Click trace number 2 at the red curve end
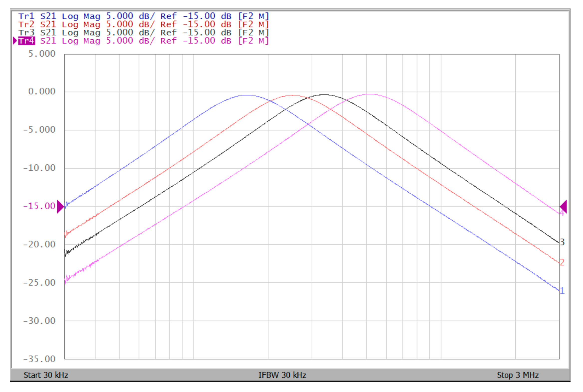583x392 pixels. pos(562,262)
